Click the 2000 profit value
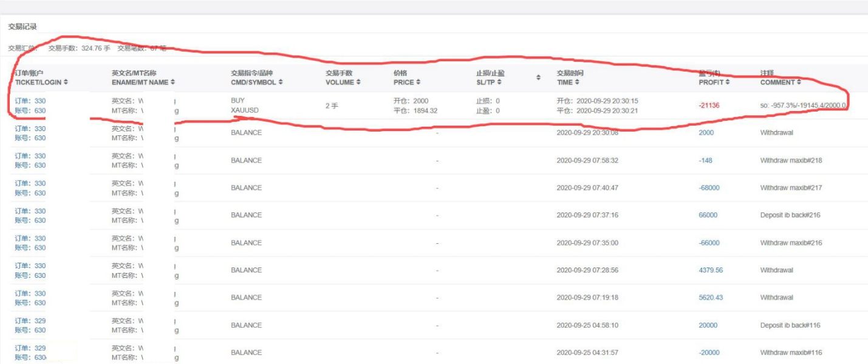Viewport: 868px width, 364px height. tap(708, 133)
